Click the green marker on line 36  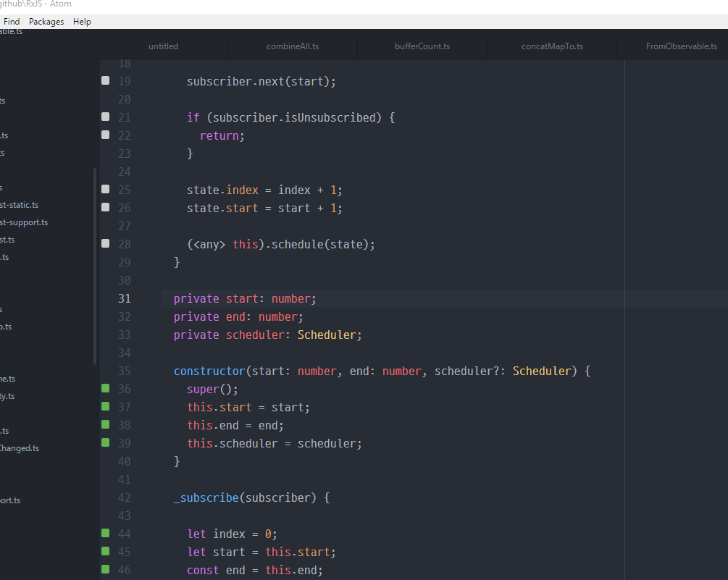click(105, 388)
